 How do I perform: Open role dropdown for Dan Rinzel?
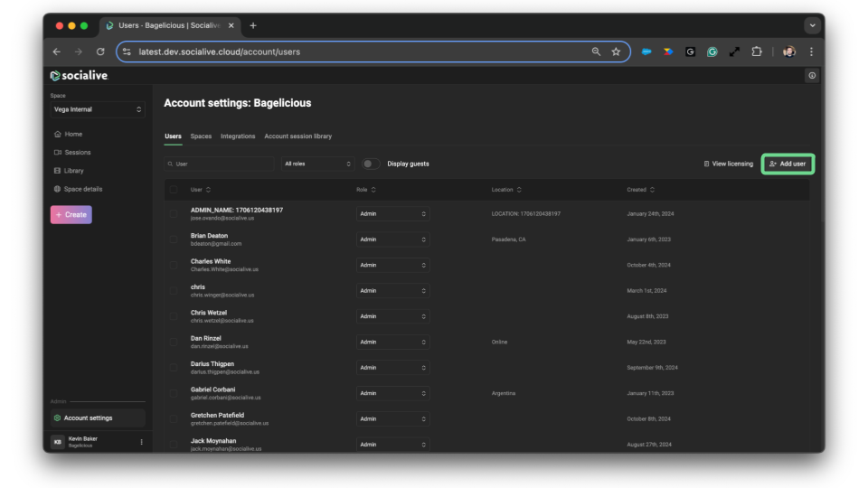click(x=392, y=342)
